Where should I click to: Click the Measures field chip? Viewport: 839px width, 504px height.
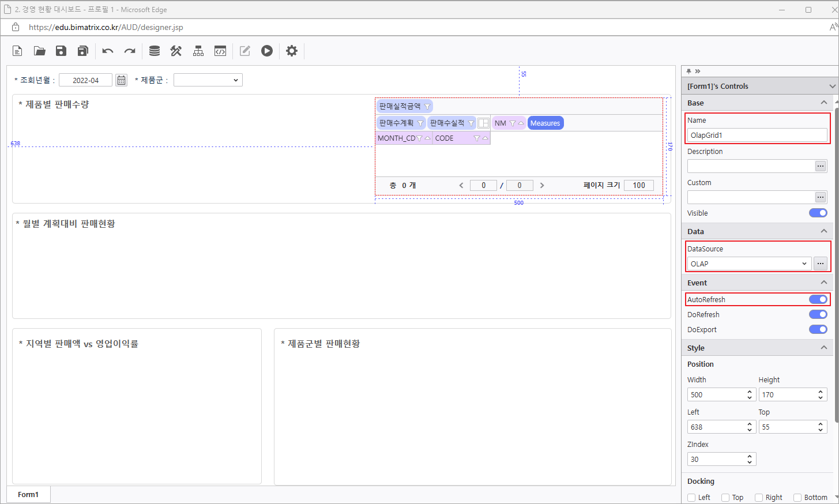click(545, 123)
